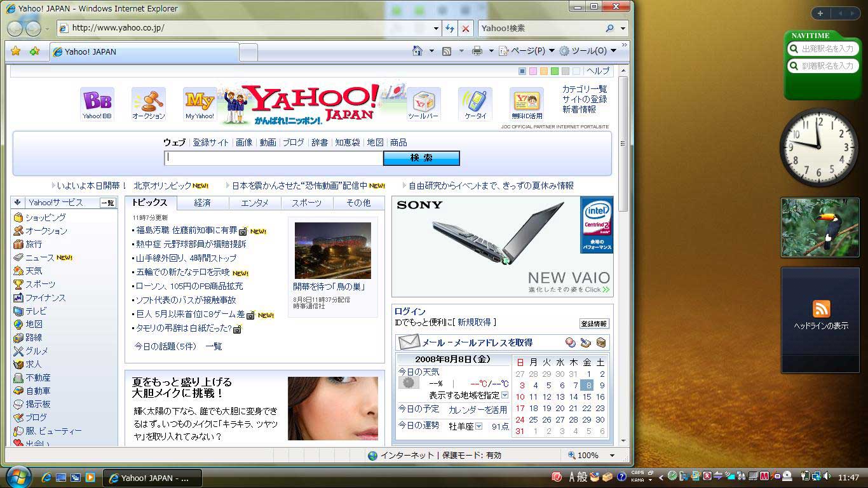Image resolution: width=868 pixels, height=488 pixels.
Task: Click the ショッピング shopping service link
Action: click(x=45, y=217)
